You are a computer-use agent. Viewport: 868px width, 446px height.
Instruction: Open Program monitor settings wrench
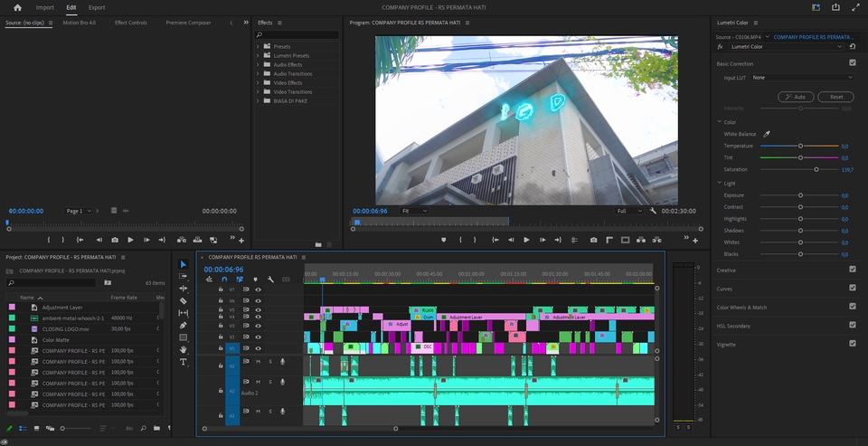653,211
